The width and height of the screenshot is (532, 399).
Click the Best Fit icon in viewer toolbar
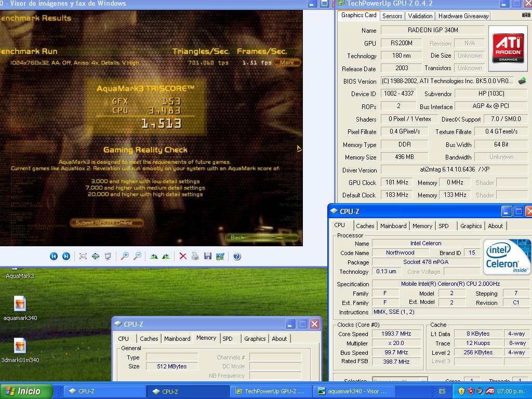[x=83, y=257]
